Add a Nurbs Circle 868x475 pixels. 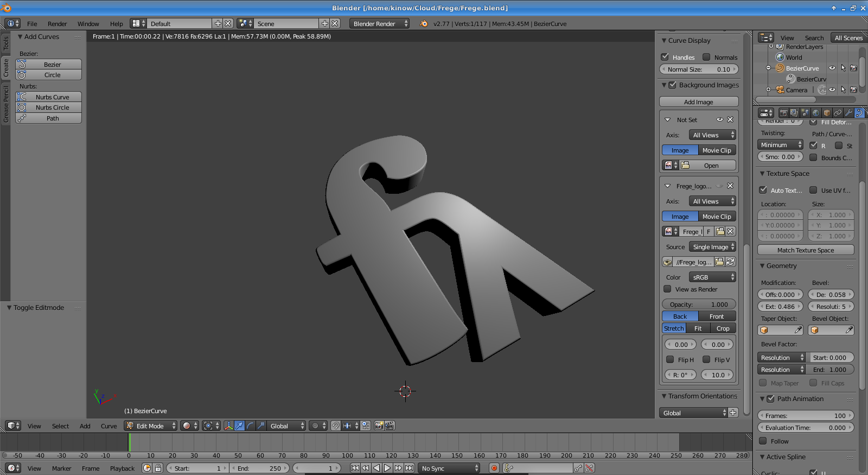(49, 107)
